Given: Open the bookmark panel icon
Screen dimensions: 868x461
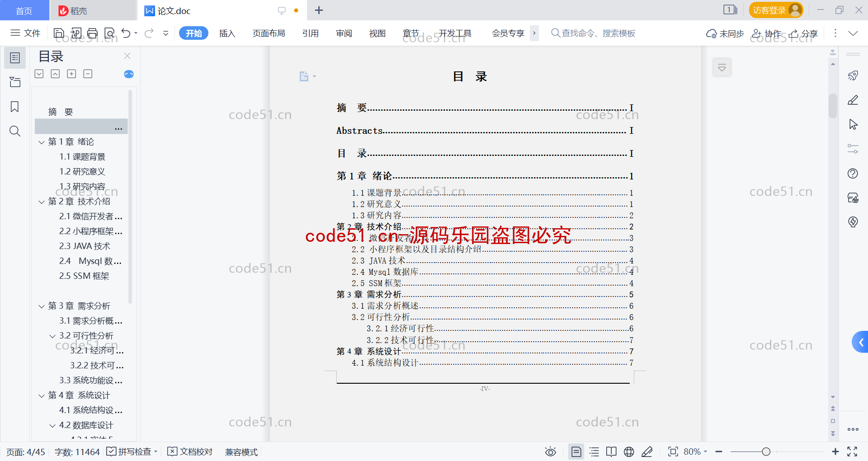Looking at the screenshot, I should tap(15, 107).
